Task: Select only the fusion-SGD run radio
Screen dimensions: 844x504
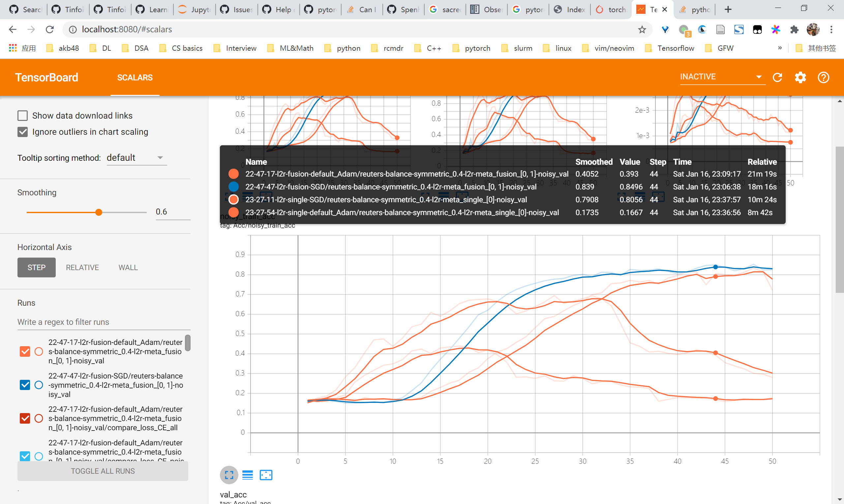Action: coord(39,385)
